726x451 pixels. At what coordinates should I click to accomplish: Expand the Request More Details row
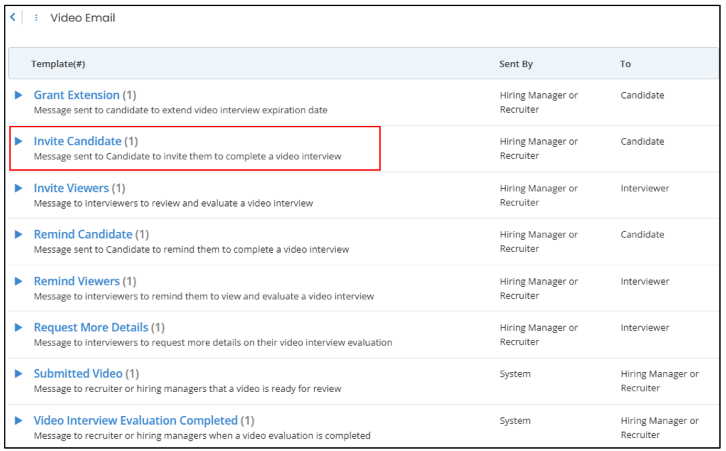click(19, 327)
